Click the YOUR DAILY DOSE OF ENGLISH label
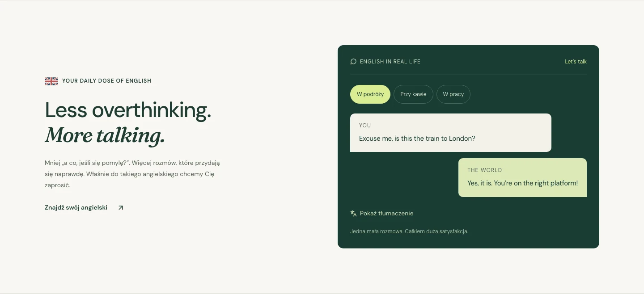 106,81
